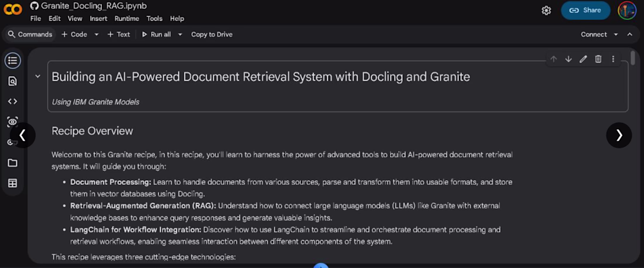The width and height of the screenshot is (644, 268).
Task: Click 'This recipe leverages three cutting-edge technologies:' text
Action: [143, 257]
